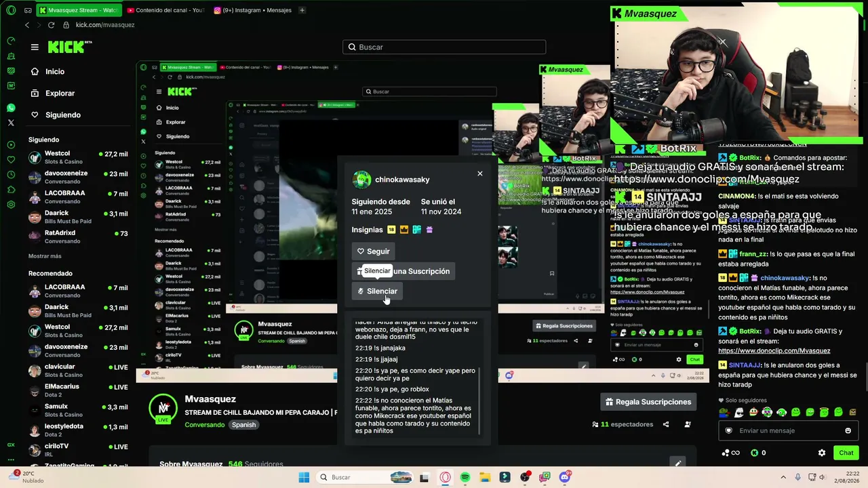The image size is (868, 488).
Task: Reload the page with the outer browser's refresh icon
Action: point(51,25)
